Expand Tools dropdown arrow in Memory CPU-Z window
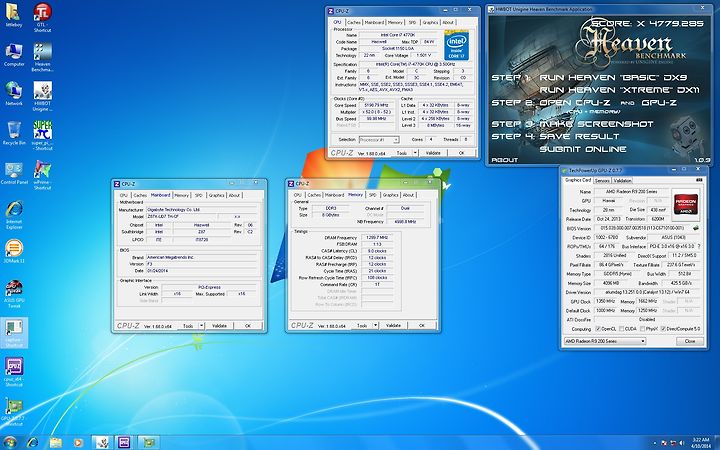Screen dimensions: 720x450 click(x=375, y=325)
